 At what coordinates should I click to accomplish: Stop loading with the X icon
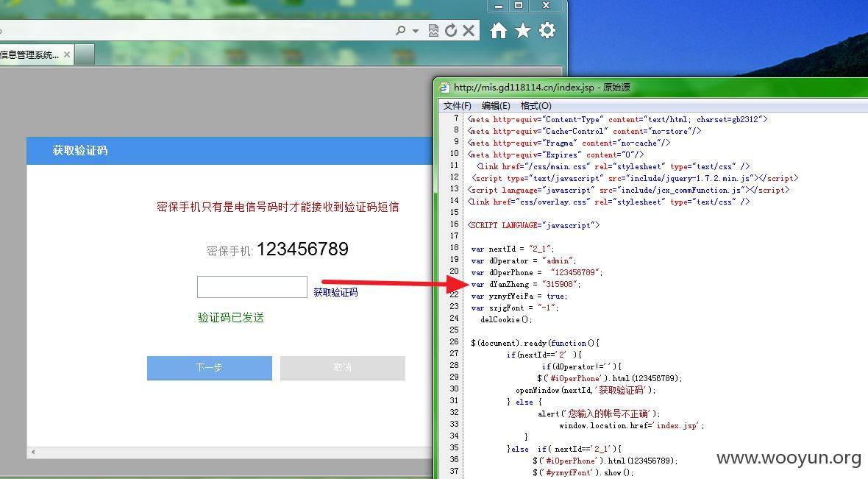pyautogui.click(x=469, y=30)
